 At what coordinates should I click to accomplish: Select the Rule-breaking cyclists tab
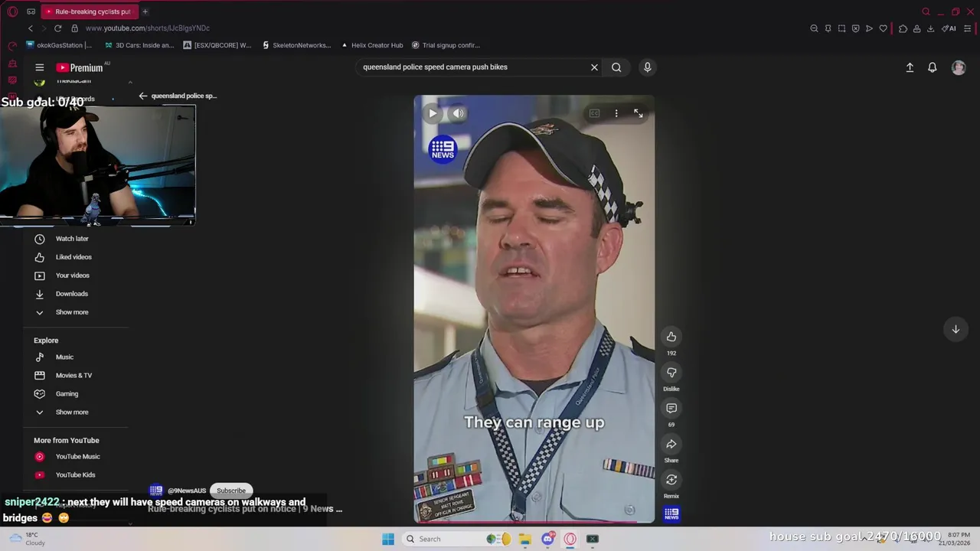pyautogui.click(x=90, y=11)
